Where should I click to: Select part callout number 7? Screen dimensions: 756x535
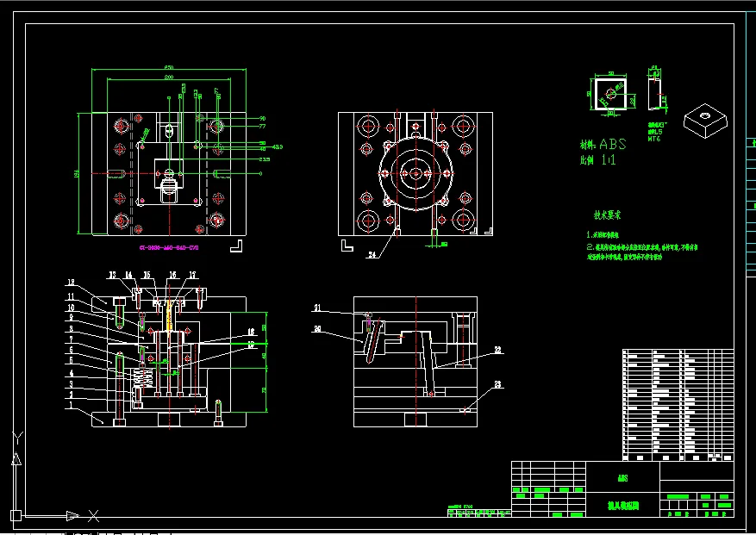point(72,339)
